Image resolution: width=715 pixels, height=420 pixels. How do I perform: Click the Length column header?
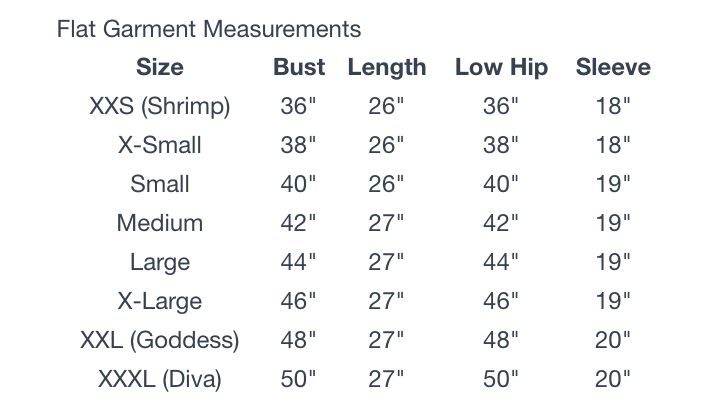point(387,68)
